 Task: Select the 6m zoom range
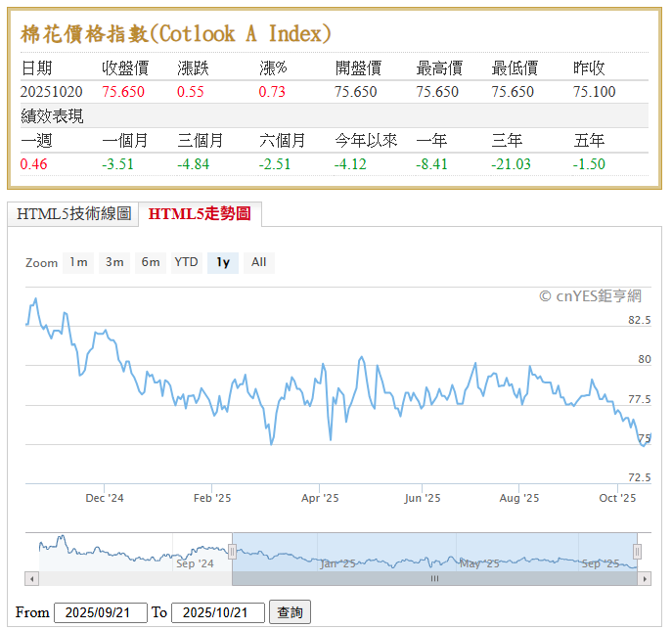[x=151, y=262]
